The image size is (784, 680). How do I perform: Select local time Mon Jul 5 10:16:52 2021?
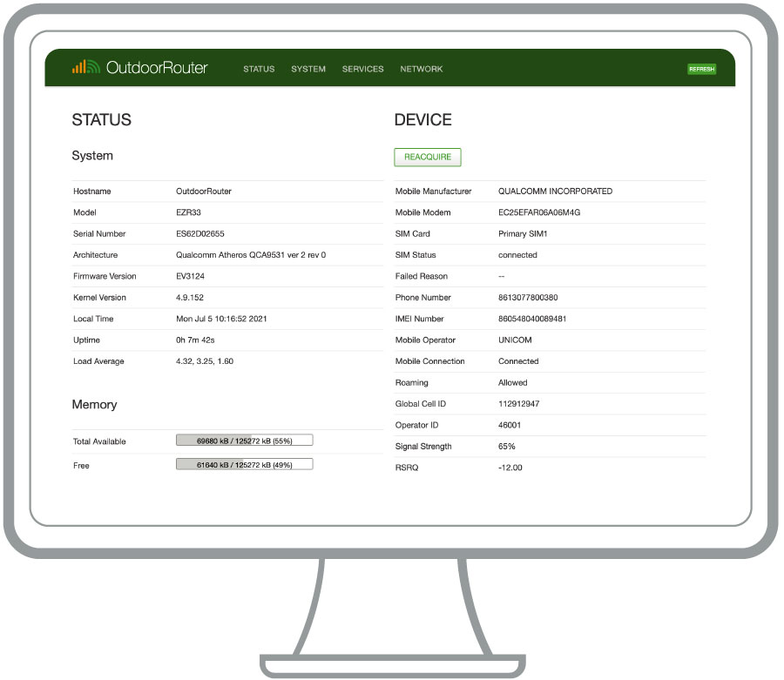(x=221, y=319)
